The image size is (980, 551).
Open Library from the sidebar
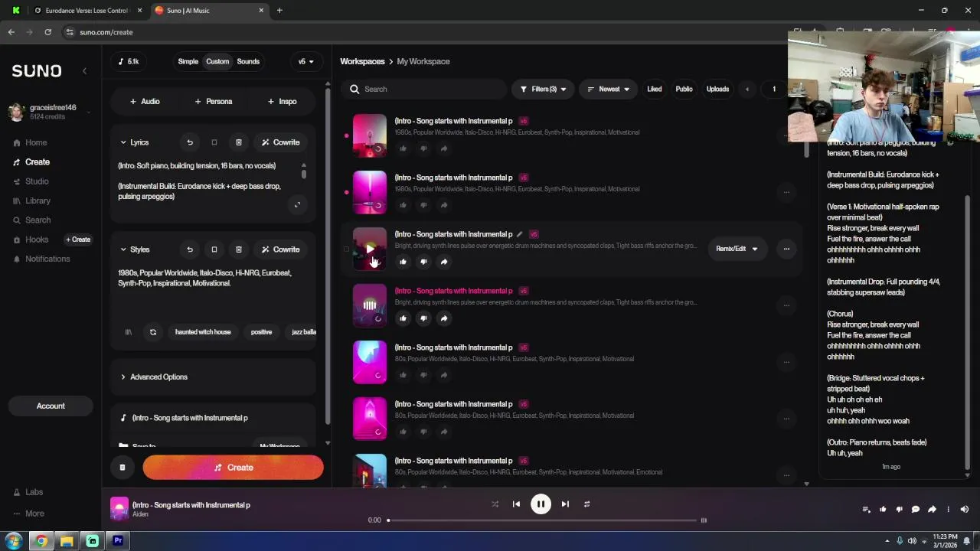[31, 201]
